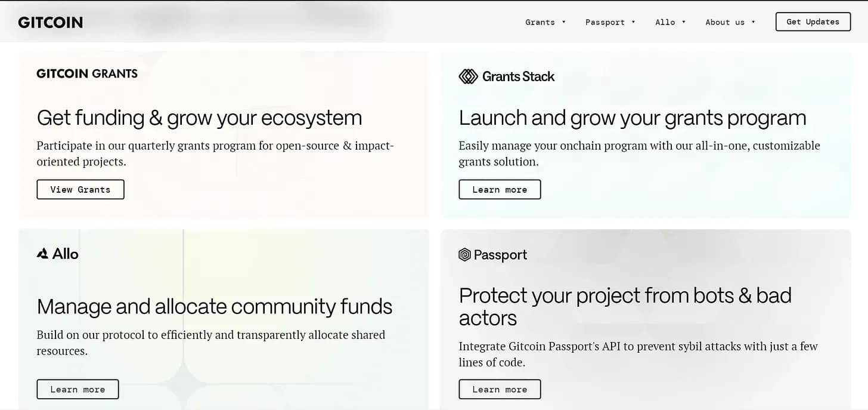Click View Grants on the Gitcoin Grants card
The image size is (868, 410).
pyautogui.click(x=80, y=189)
